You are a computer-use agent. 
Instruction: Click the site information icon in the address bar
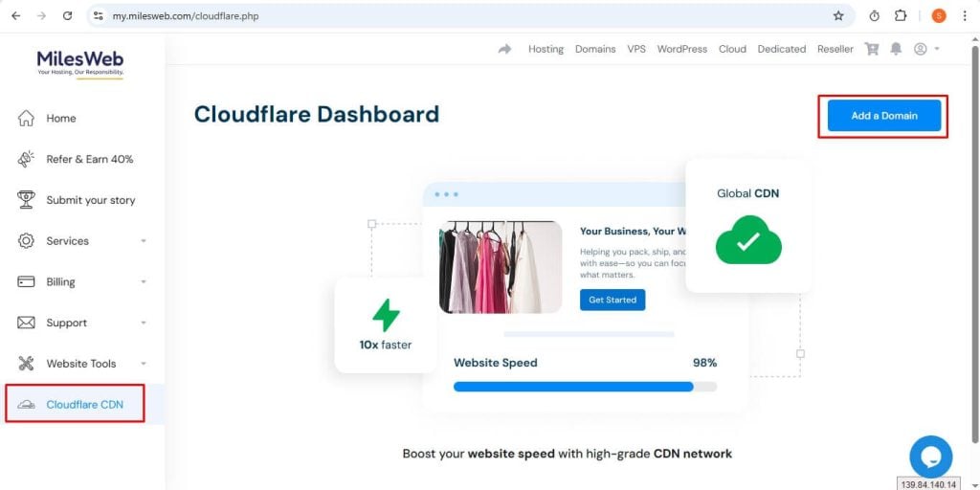pyautogui.click(x=98, y=16)
